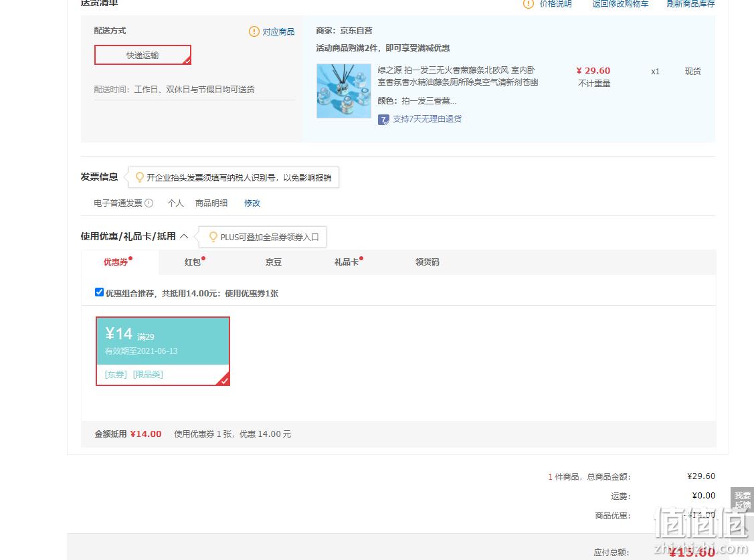Click lightbulb icon beside PLUS coupon tip
Image resolution: width=754 pixels, height=560 pixels.
[x=213, y=237]
